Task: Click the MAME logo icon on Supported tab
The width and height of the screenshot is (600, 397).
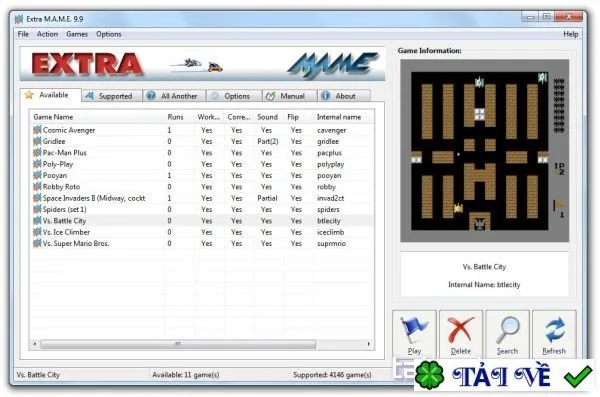Action: 89,96
